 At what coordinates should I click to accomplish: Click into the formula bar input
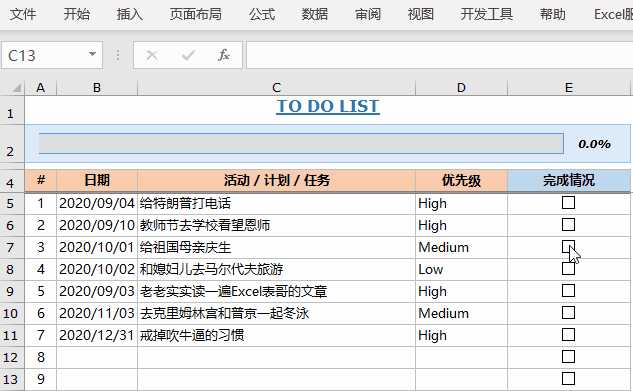tap(439, 55)
